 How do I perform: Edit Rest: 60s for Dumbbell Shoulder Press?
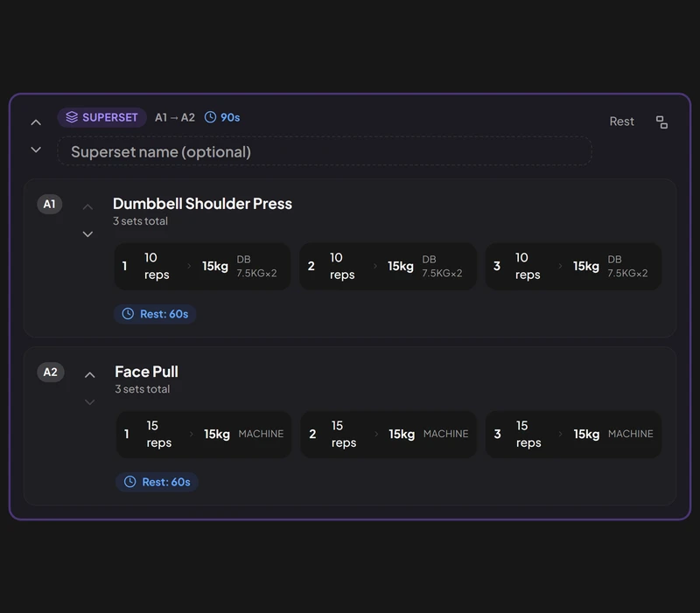click(x=155, y=314)
